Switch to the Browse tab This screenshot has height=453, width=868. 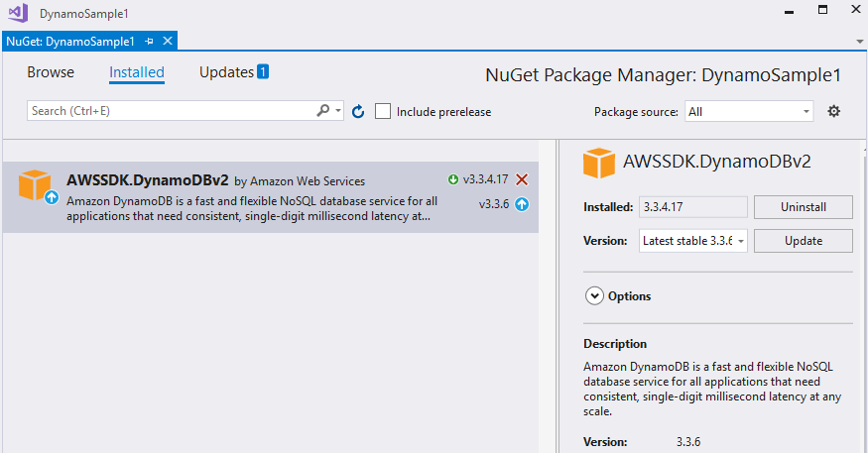coord(51,72)
